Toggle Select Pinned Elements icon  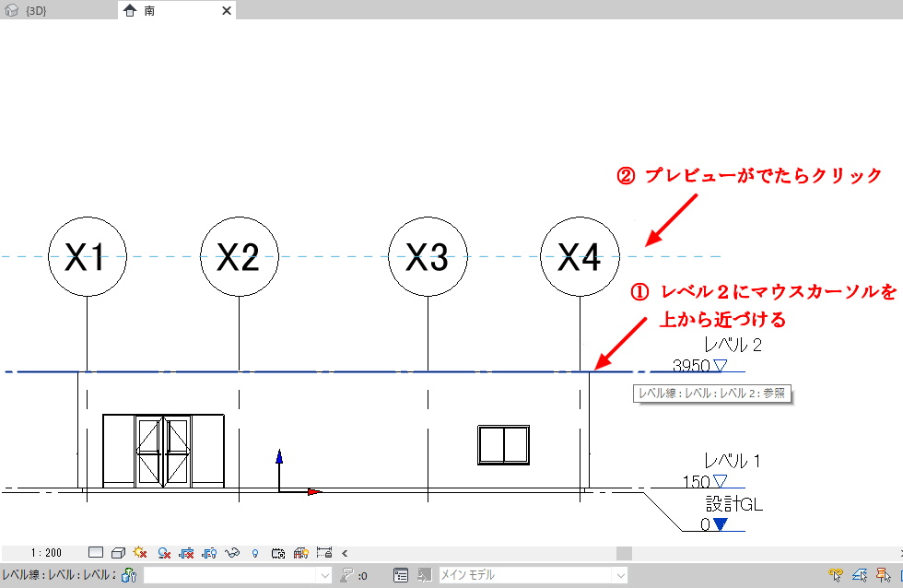coord(883,575)
